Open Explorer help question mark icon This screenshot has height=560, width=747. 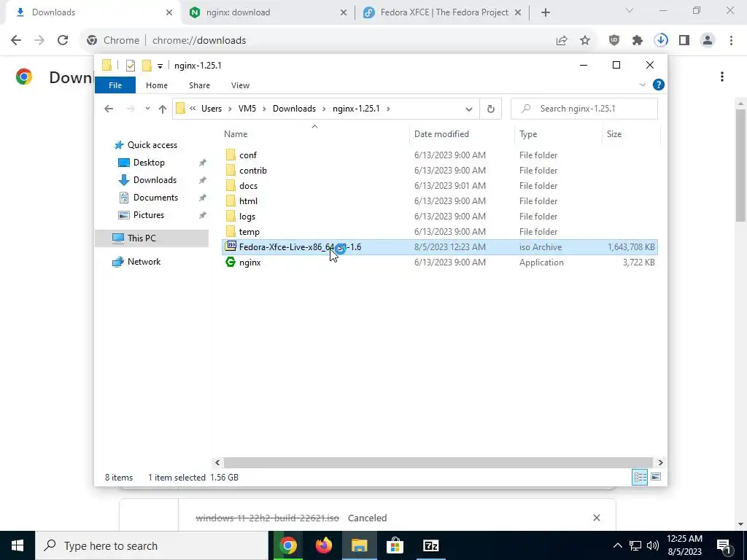point(659,85)
